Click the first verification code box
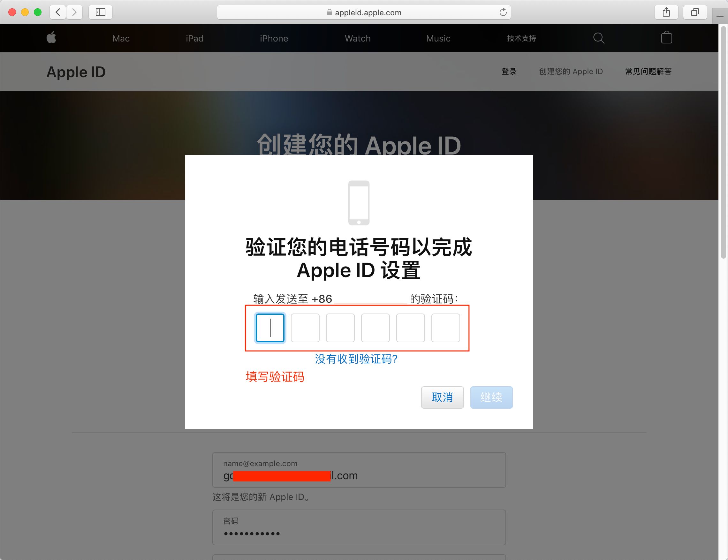Image resolution: width=728 pixels, height=560 pixels. click(270, 328)
